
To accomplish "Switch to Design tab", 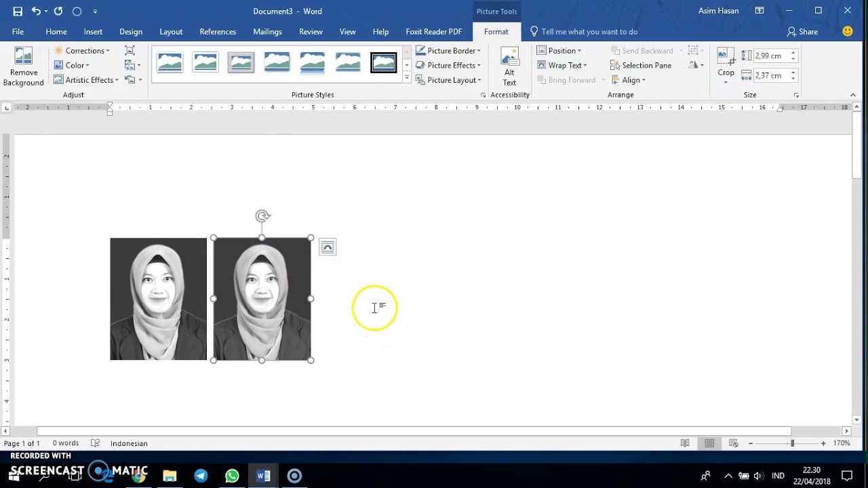I will tap(131, 32).
